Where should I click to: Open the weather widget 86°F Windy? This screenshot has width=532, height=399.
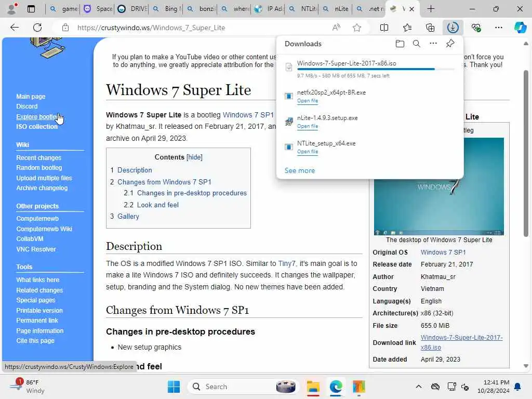click(27, 387)
